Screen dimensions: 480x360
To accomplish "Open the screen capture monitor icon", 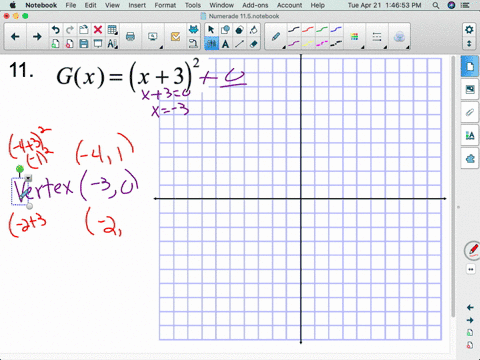I will pyautogui.click(x=153, y=36).
